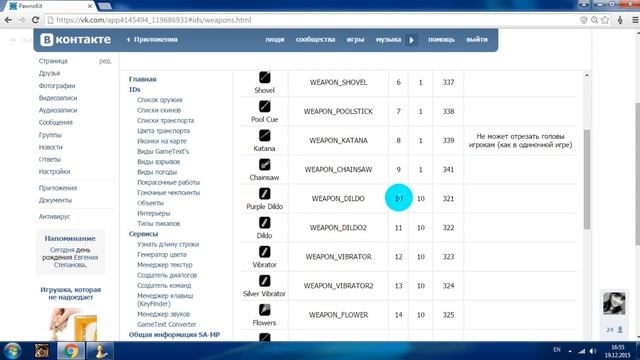The width and height of the screenshot is (640, 360).
Task: Click the ad Игрушка, которая не надоедает
Action: pyautogui.click(x=71, y=293)
